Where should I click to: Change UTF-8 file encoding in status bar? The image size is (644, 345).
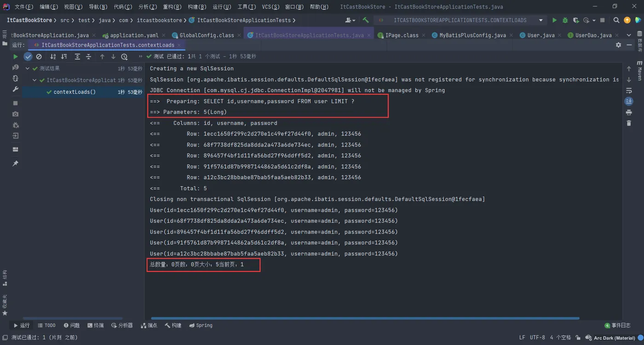(537, 338)
